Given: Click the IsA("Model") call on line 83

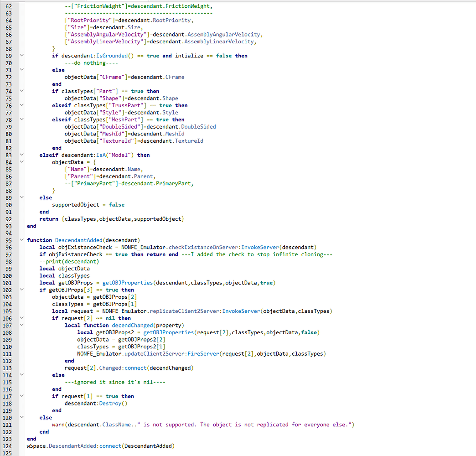Looking at the screenshot, I should [x=115, y=155].
